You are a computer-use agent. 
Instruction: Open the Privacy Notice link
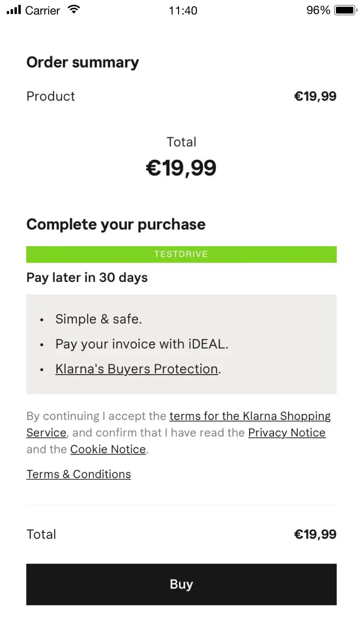coord(287,433)
